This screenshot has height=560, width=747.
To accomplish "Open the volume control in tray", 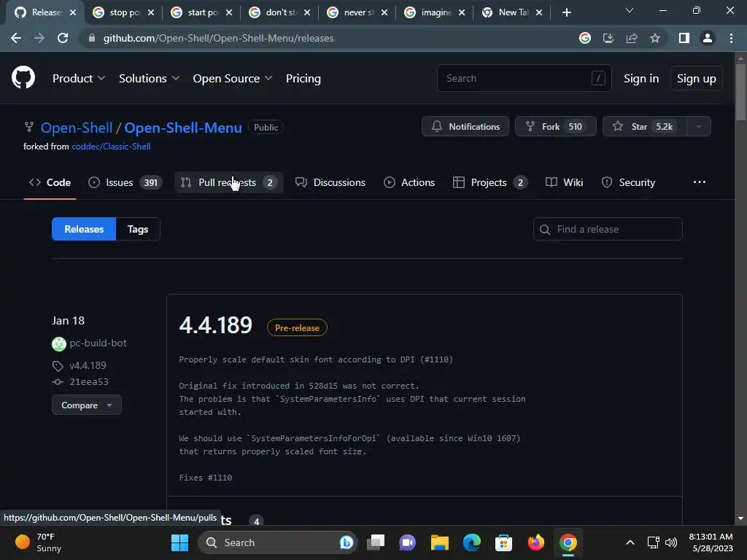I will pos(671,542).
